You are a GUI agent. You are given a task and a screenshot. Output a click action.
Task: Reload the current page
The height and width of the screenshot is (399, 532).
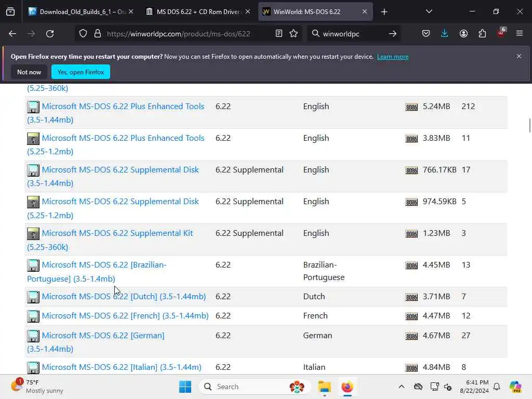50,34
